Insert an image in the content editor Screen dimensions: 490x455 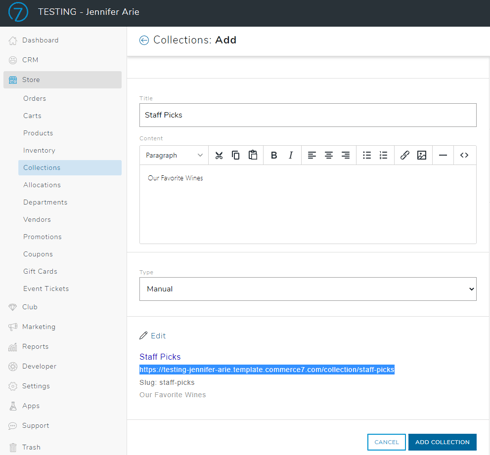point(422,155)
